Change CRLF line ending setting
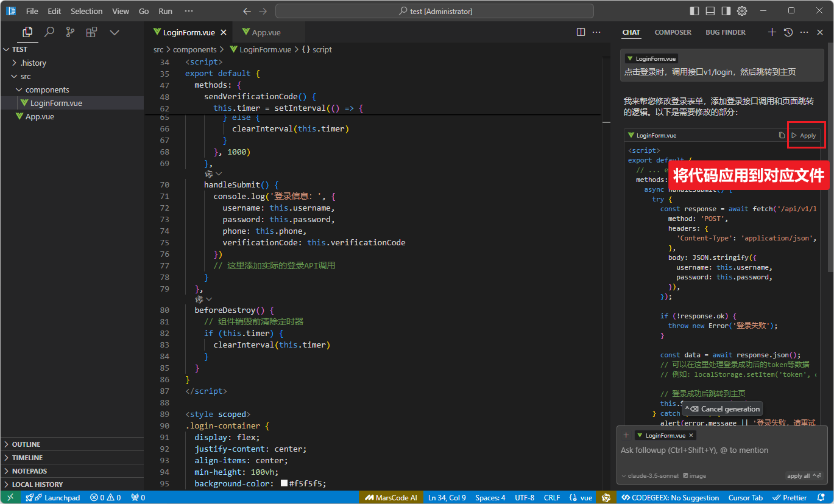Viewport: 834px width, 504px height. pyautogui.click(x=552, y=497)
